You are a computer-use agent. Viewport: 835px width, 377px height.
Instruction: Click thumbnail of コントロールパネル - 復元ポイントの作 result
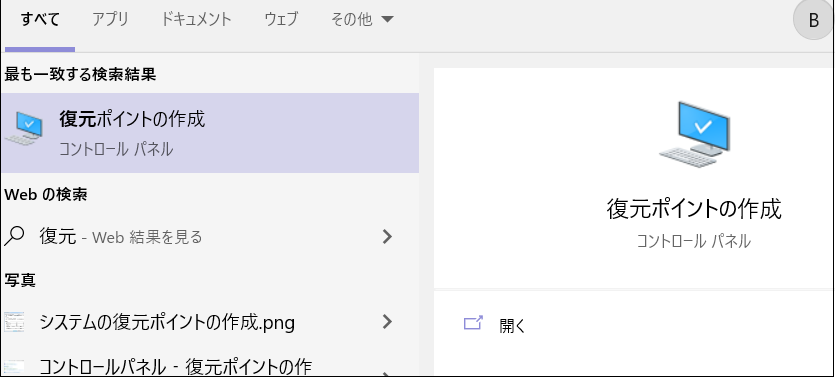[x=14, y=367]
